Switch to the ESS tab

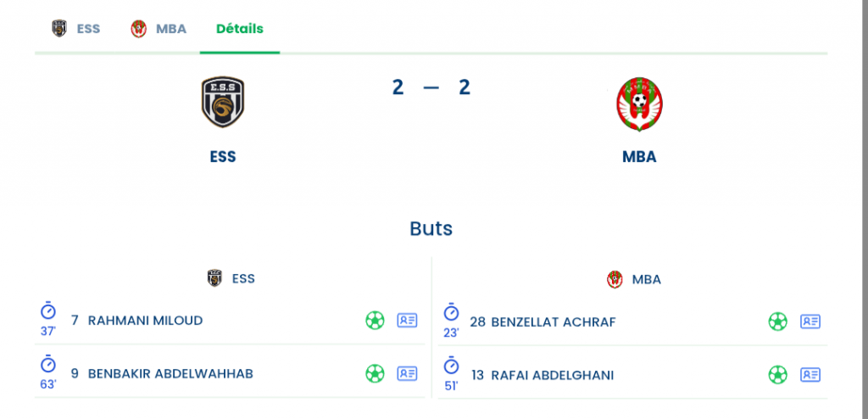[76, 29]
